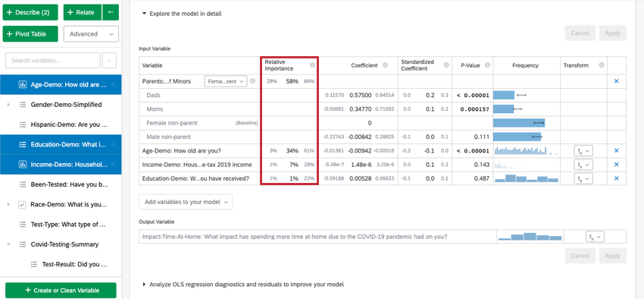Open Add variables to your model dropdown
The image size is (644, 299).
click(186, 202)
